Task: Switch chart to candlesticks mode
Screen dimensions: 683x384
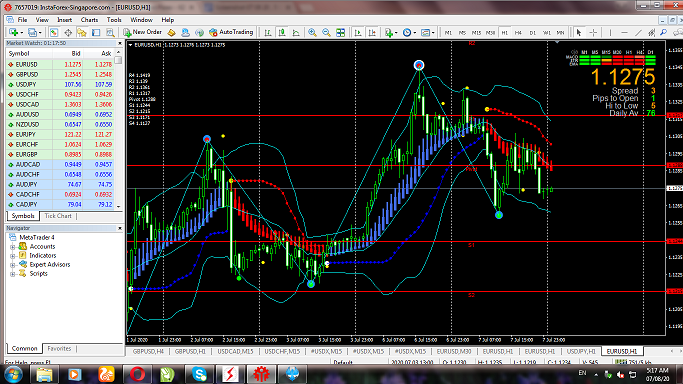Action: 282,33
